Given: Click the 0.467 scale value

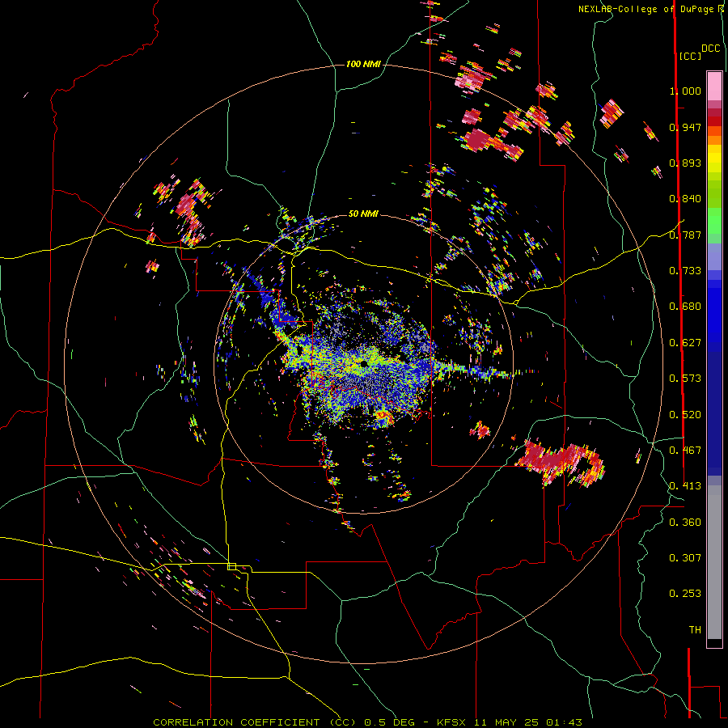Looking at the screenshot, I should 685,451.
